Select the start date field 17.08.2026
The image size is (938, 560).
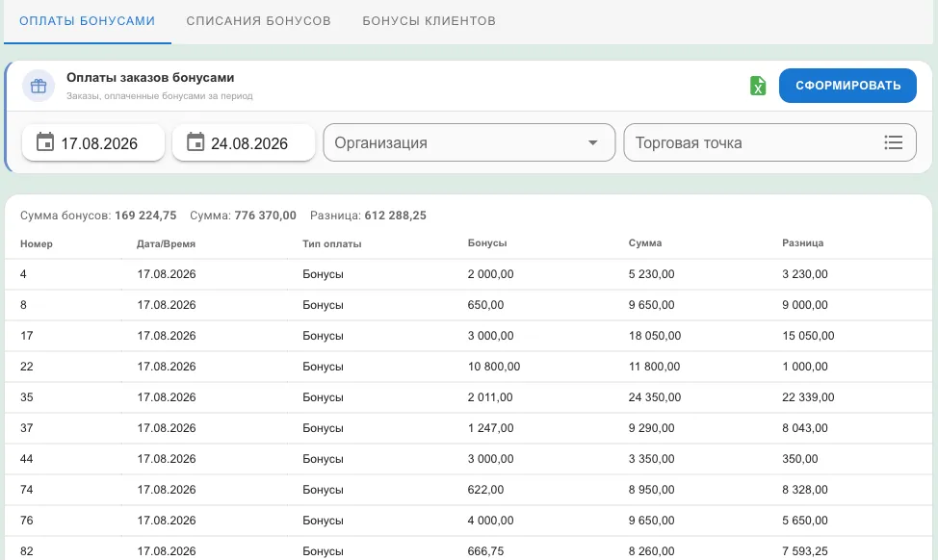click(93, 142)
